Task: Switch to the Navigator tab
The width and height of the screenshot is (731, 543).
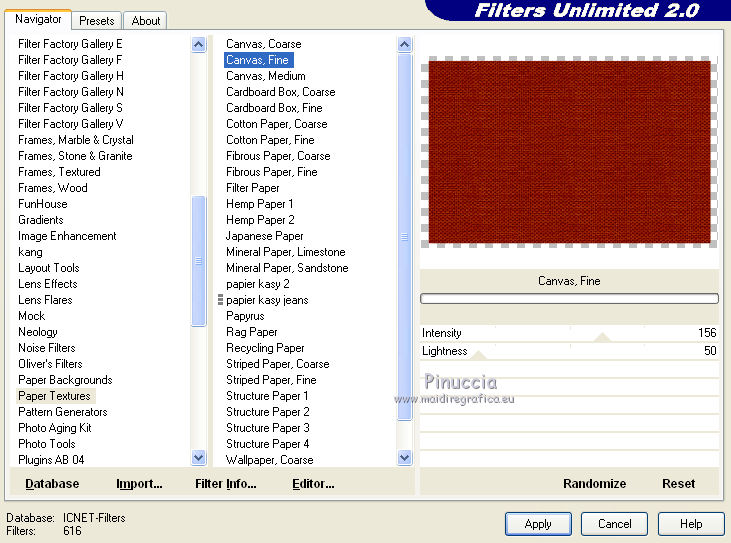Action: pyautogui.click(x=38, y=19)
